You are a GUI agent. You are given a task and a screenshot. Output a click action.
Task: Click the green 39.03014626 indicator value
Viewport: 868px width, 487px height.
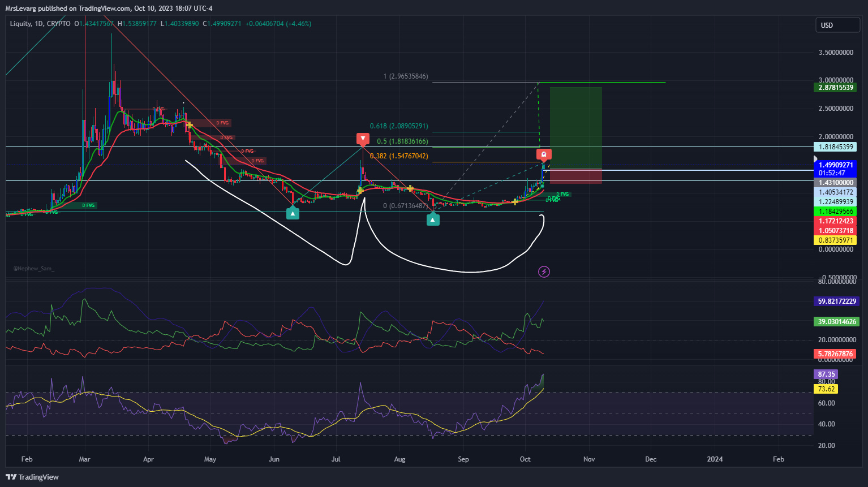836,322
